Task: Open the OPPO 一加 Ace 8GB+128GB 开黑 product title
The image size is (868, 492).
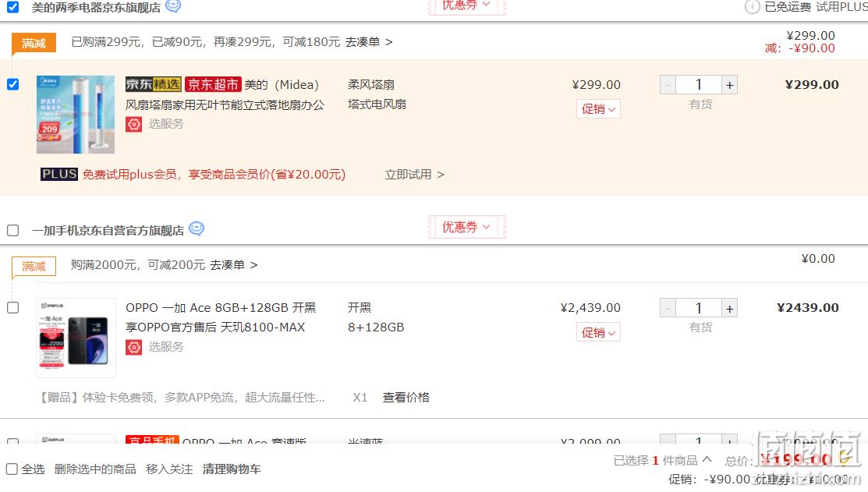Action: click(221, 317)
